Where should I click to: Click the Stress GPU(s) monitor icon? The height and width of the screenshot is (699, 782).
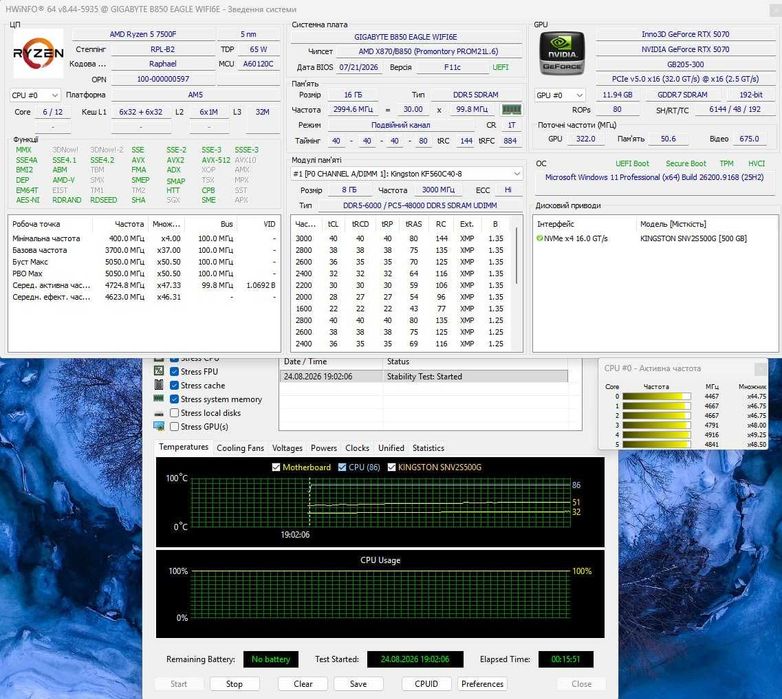(159, 426)
